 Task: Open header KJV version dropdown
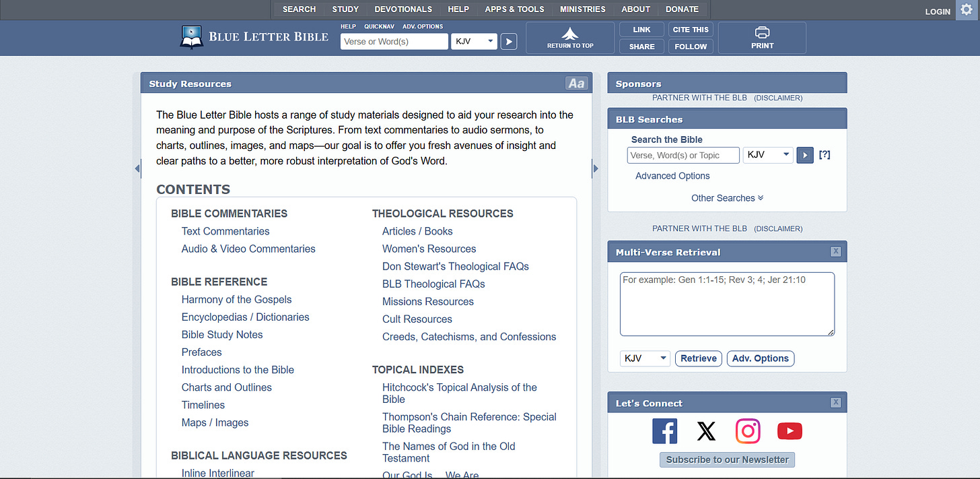(475, 42)
